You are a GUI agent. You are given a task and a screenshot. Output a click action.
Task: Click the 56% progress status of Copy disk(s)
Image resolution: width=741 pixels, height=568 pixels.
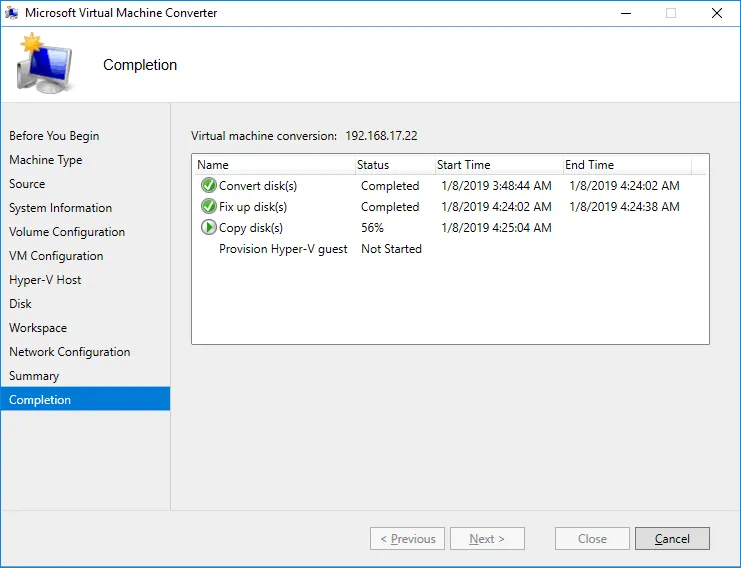coord(372,228)
